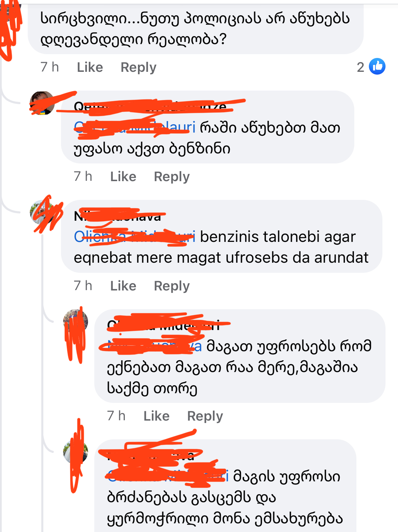The width and height of the screenshot is (398, 532).
Task: Reply to the 'benzinis talonebi' comment
Action: (x=172, y=286)
